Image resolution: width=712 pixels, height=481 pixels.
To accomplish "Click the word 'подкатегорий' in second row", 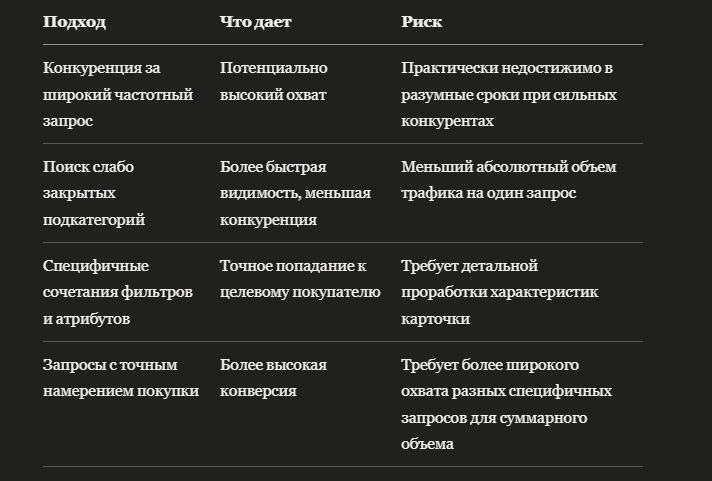I will click(x=94, y=220).
